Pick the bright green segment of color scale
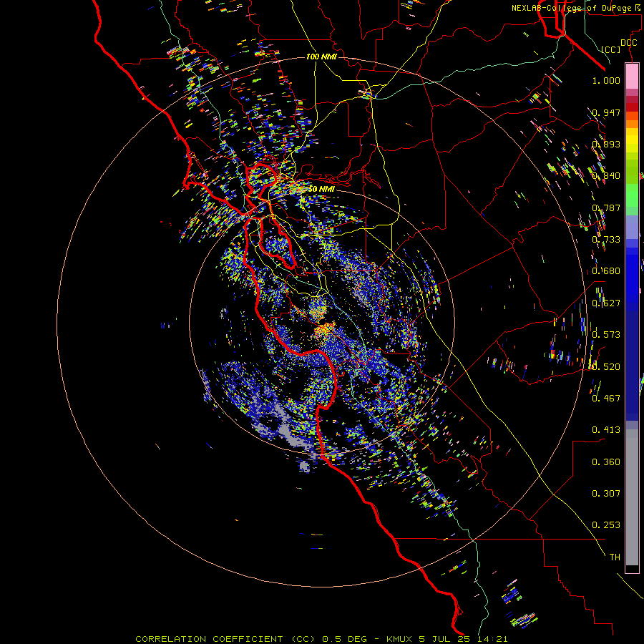Image resolution: width=644 pixels, height=644 pixels. [x=632, y=195]
